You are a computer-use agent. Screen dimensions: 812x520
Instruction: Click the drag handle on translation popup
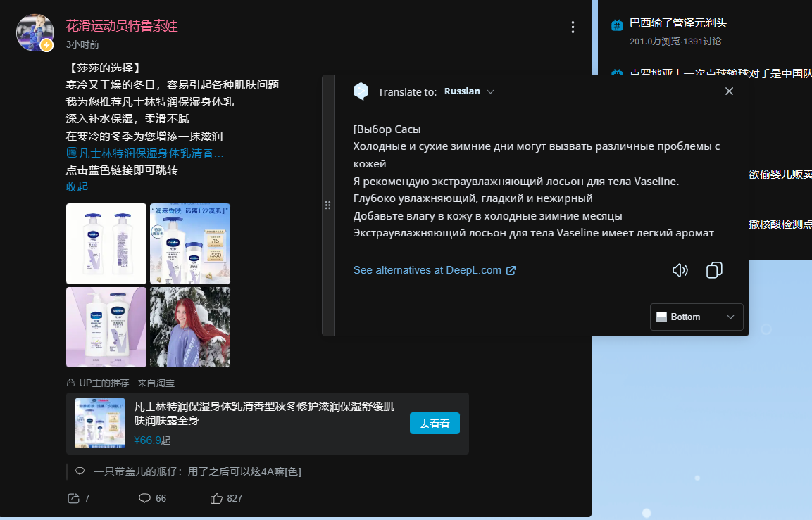(327, 205)
